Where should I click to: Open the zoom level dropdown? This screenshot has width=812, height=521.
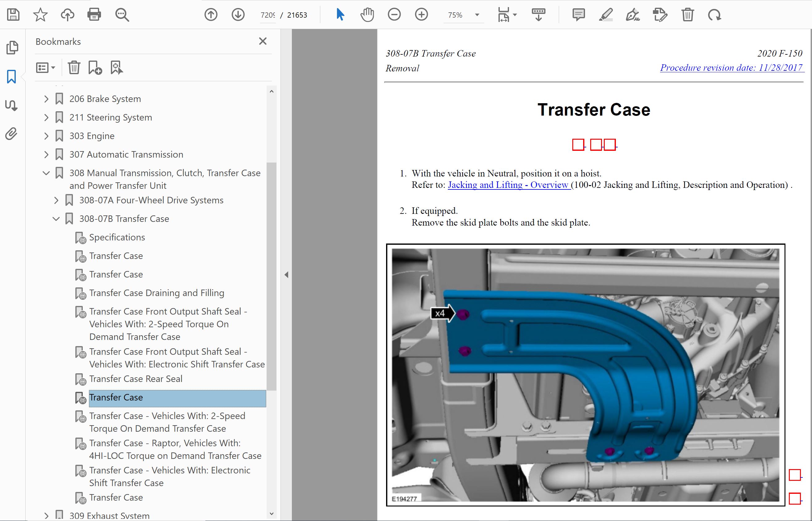477,15
